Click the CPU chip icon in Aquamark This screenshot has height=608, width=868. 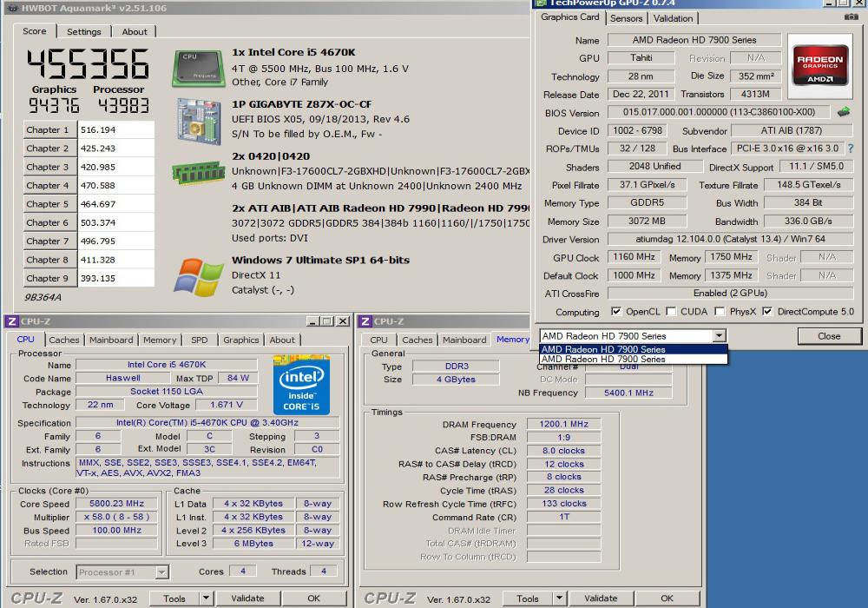click(198, 69)
